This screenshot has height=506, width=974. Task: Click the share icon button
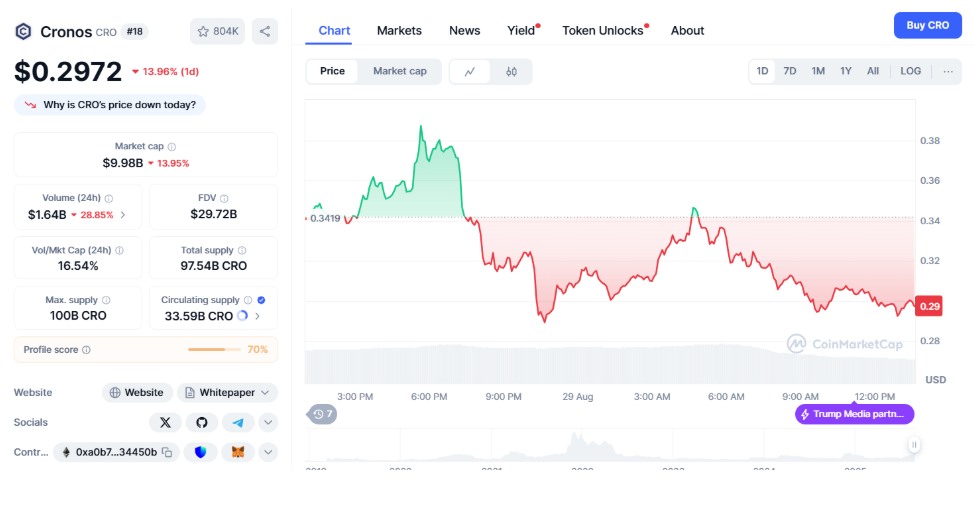[265, 31]
